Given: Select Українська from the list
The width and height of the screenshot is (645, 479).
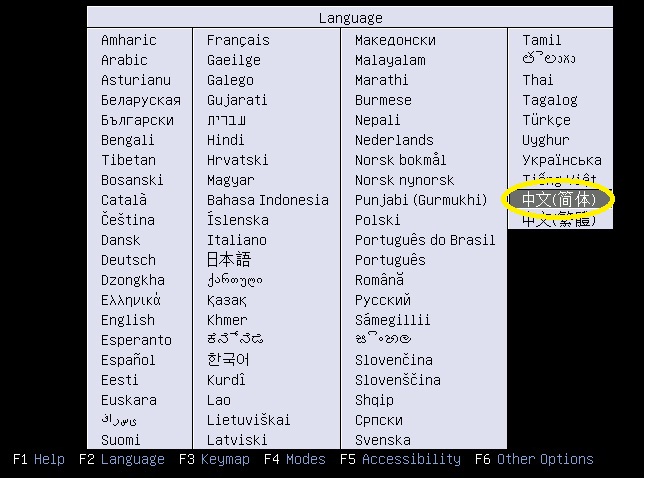Looking at the screenshot, I should pos(562,160).
